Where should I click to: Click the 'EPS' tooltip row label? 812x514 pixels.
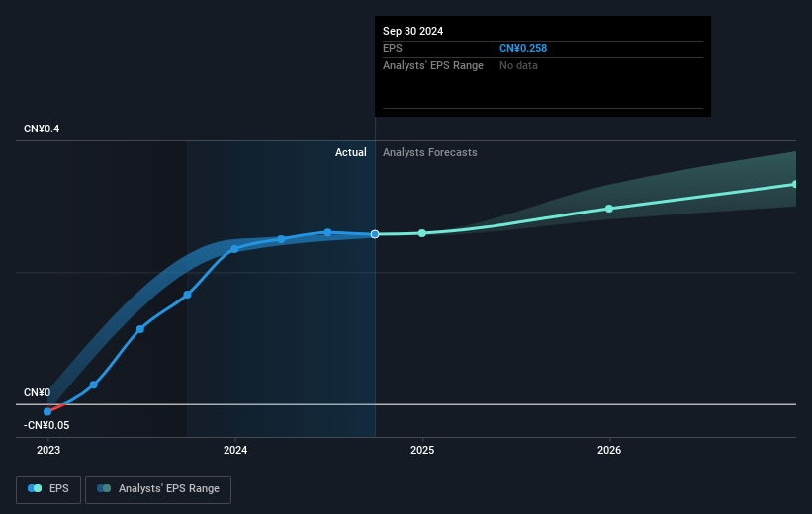coord(392,48)
